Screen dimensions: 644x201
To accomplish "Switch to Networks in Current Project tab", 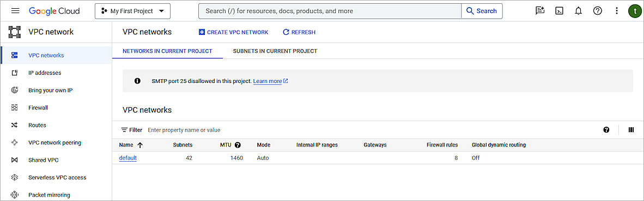I will (x=167, y=51).
